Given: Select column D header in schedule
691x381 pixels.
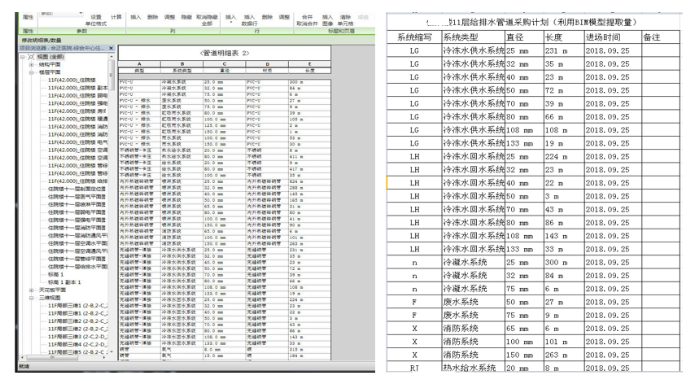Looking at the screenshot, I should (267, 64).
